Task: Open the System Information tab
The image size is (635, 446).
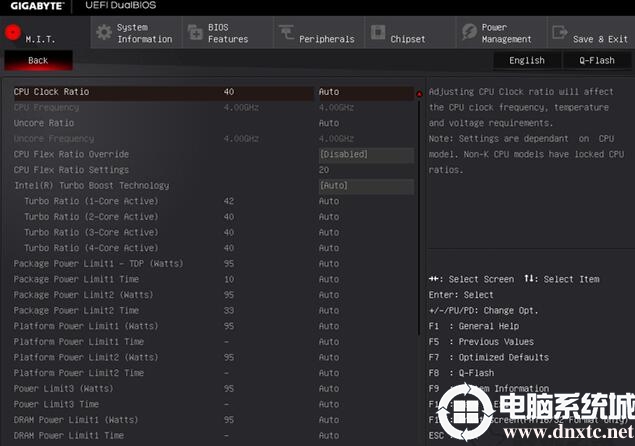Action: (x=136, y=33)
